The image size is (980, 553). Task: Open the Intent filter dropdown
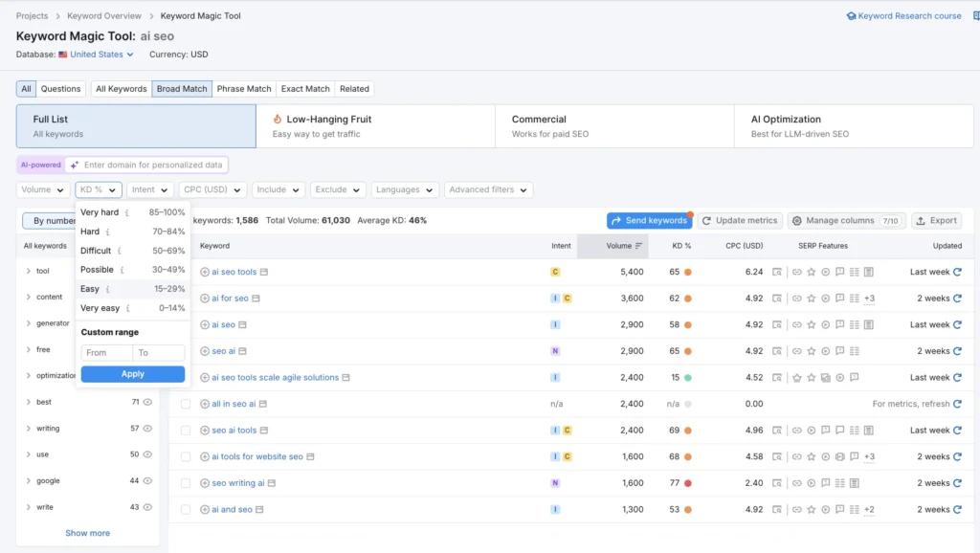[x=149, y=189]
